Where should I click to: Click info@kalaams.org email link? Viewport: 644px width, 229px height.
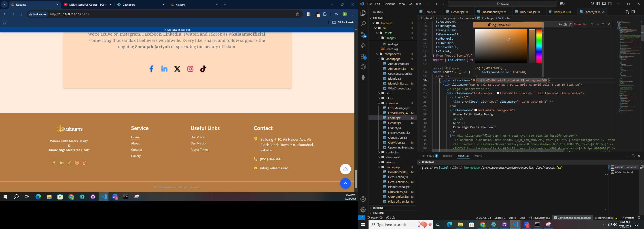click(x=274, y=168)
